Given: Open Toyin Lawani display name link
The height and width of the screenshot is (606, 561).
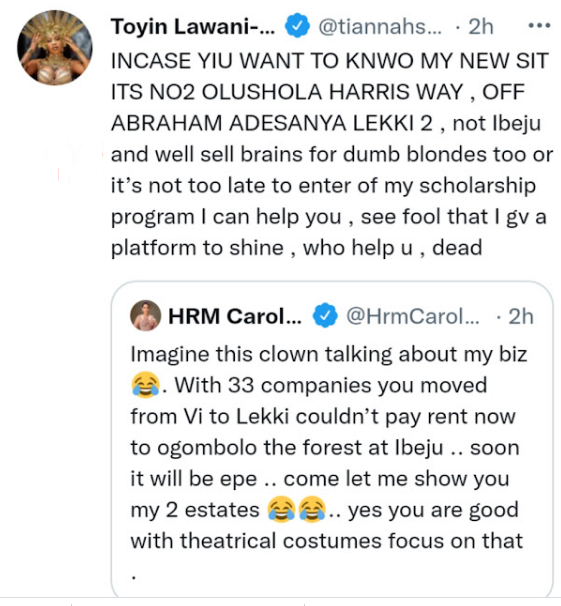Looking at the screenshot, I should [x=193, y=27].
